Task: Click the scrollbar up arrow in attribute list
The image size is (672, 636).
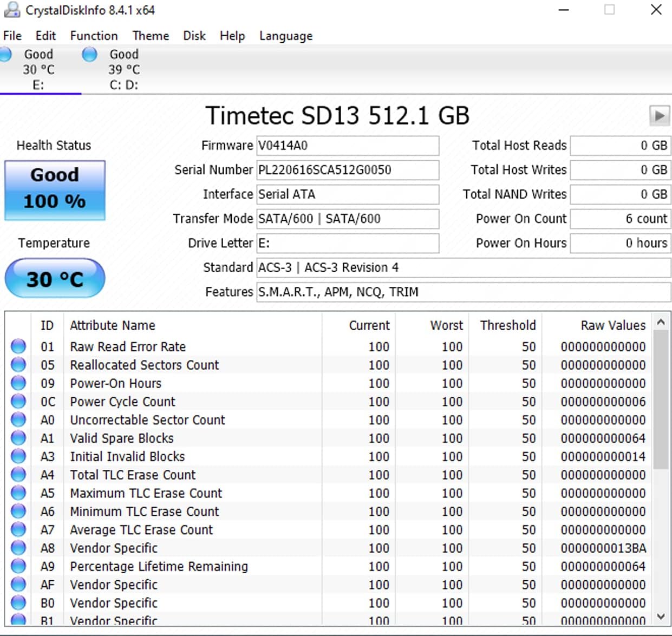Action: (x=661, y=322)
